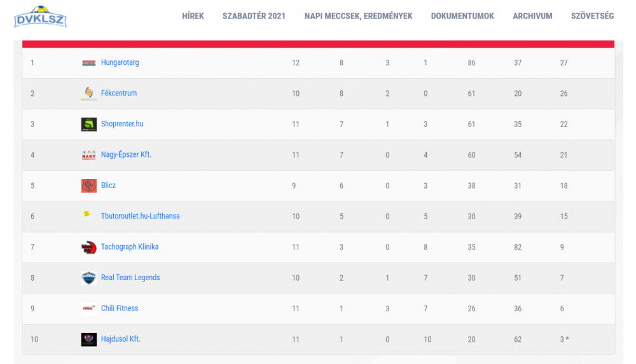Open the SZABADTÉR 2021 menu

click(254, 17)
